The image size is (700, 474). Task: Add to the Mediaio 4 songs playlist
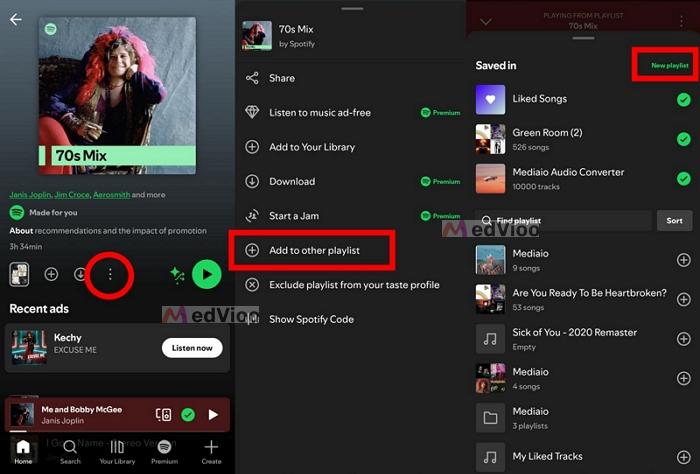tap(683, 378)
